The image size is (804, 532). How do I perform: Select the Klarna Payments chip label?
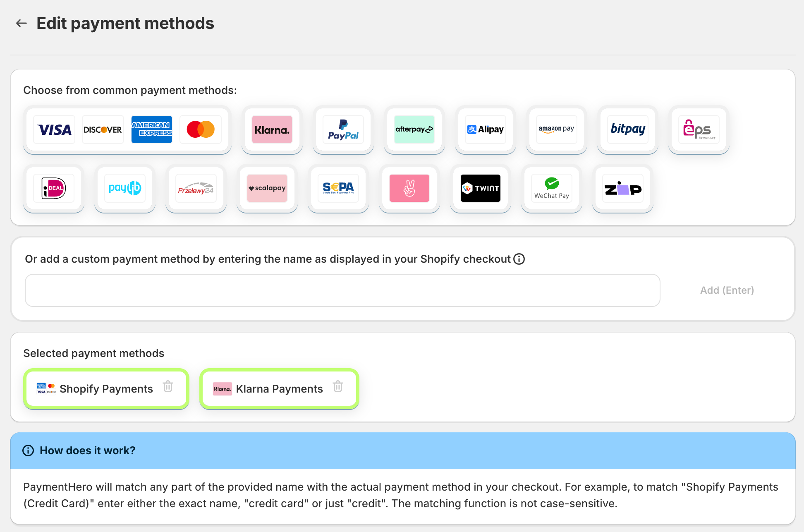[280, 389]
